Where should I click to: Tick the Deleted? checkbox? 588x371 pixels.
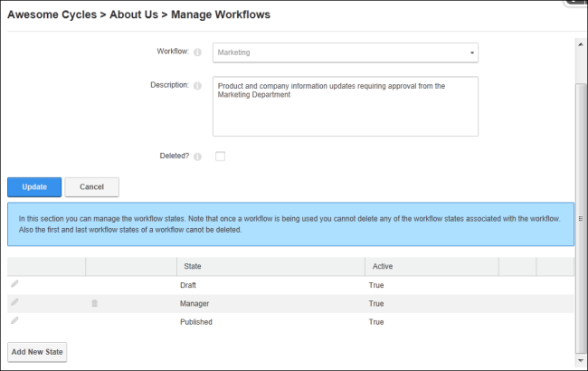tap(220, 156)
